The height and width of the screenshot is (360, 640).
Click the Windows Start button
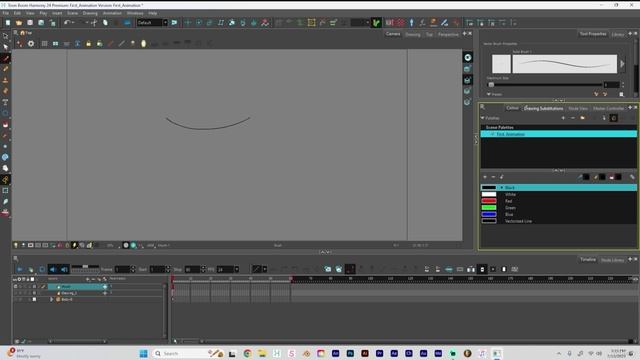pos(143,353)
